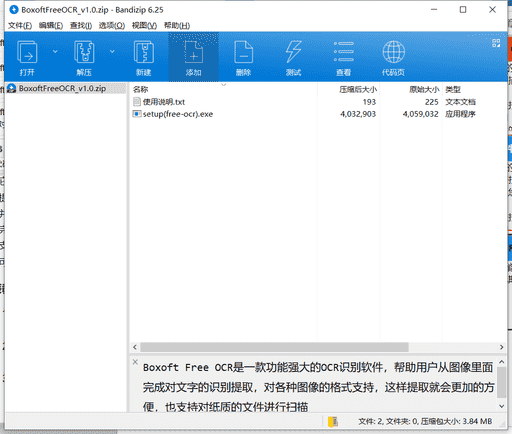Click the Code page (代码页) globe icon
Screen dimensions: 512x434
pos(393,52)
